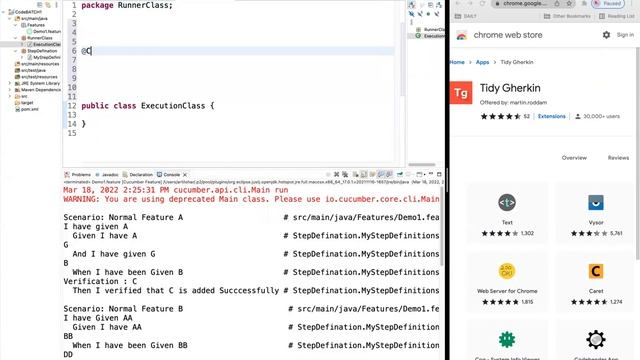Toggle Hide Non-Public Members in Outline

click(x=428, y=14)
